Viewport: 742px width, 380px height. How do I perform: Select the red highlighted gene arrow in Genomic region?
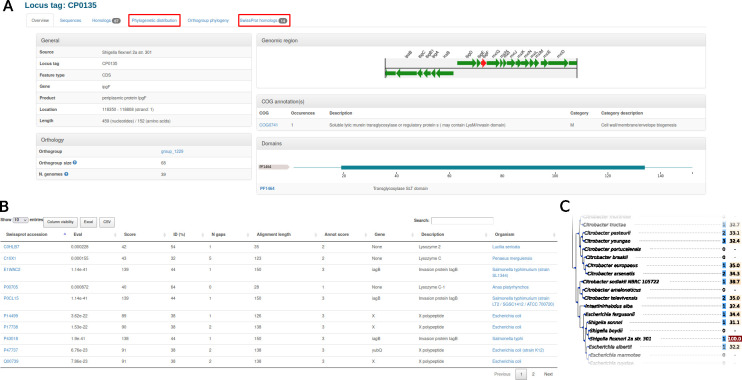[483, 63]
